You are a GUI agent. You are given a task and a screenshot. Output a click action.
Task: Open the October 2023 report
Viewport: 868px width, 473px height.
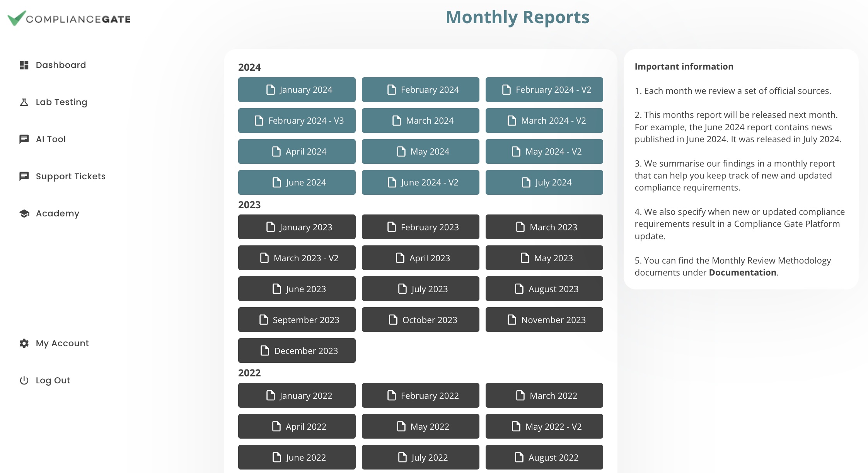coord(421,320)
